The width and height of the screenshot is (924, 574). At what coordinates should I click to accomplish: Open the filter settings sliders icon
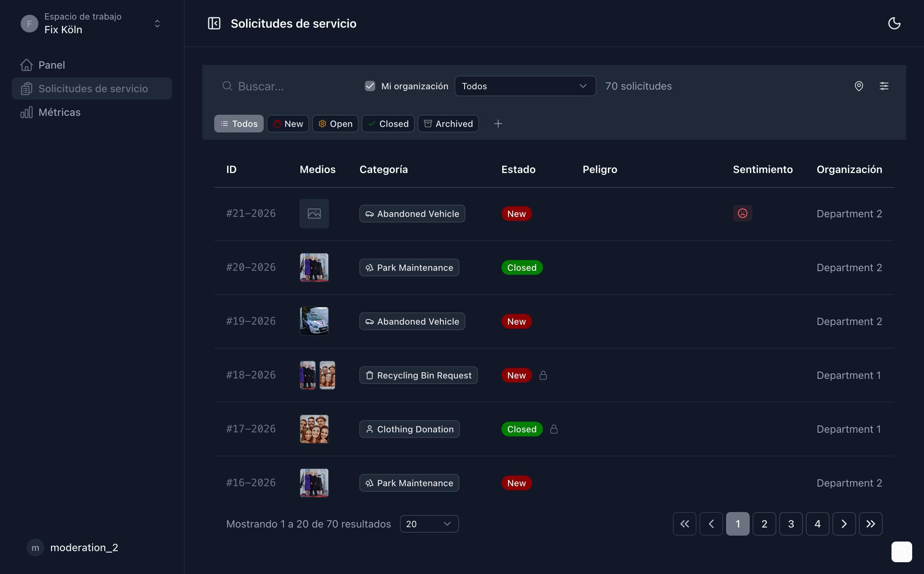click(x=884, y=86)
